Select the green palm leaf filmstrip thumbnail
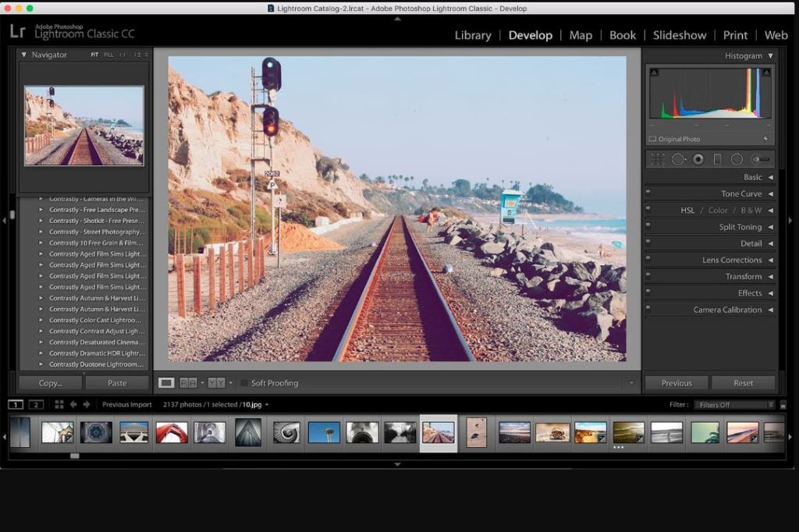Screen dimensions: 799x532 705,433
